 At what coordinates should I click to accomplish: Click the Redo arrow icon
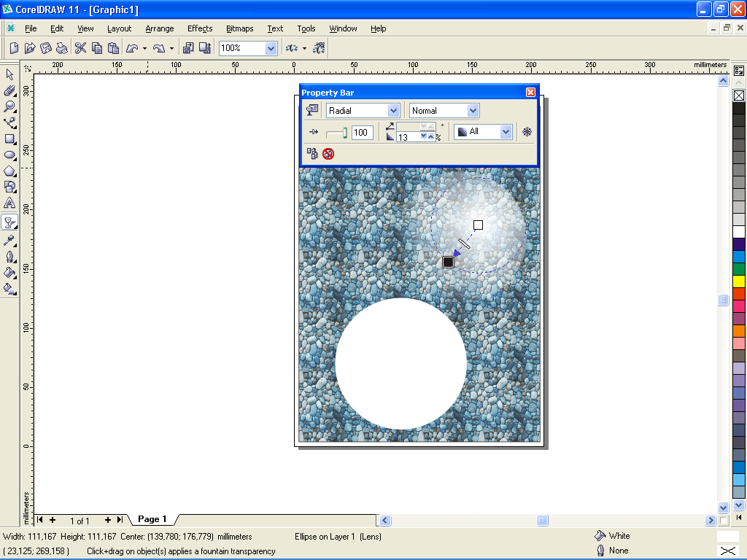tap(159, 48)
